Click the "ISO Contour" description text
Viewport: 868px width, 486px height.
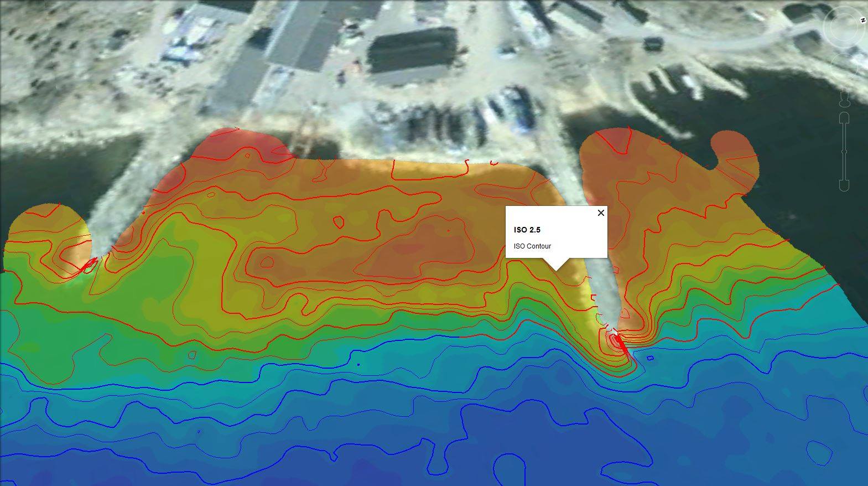tap(532, 246)
